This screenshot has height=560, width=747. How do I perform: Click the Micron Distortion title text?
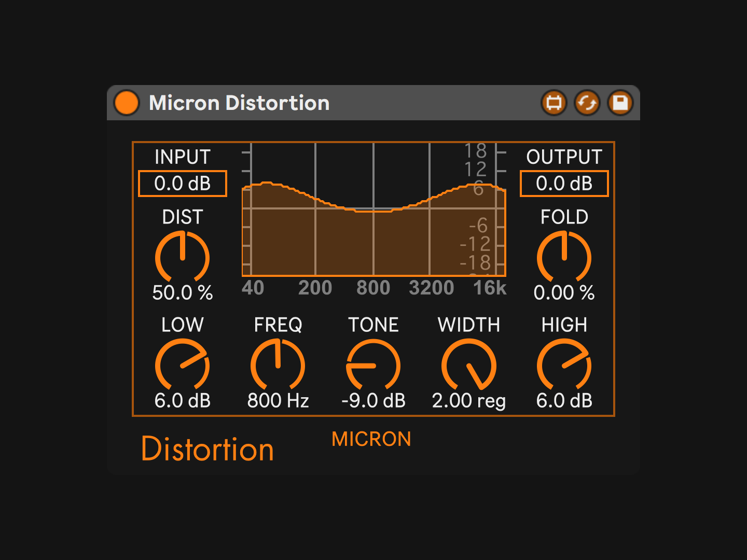(x=239, y=103)
